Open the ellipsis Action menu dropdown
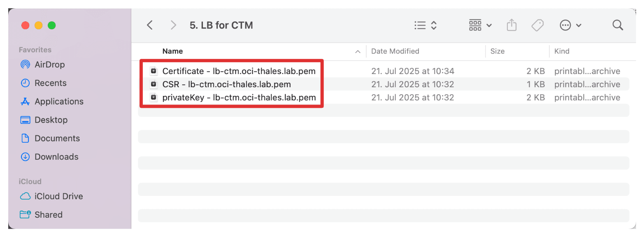Image resolution: width=644 pixels, height=237 pixels. pyautogui.click(x=571, y=26)
